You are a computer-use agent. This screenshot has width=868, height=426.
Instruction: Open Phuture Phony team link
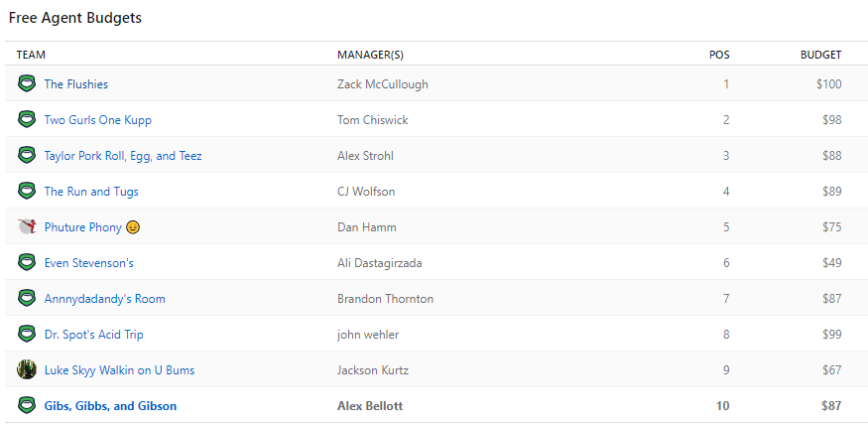click(x=83, y=227)
